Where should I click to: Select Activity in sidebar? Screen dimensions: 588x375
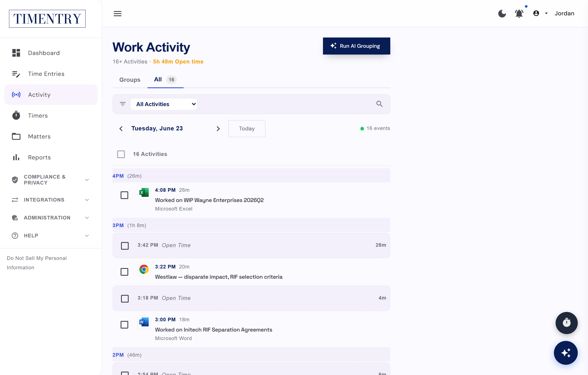pos(51,95)
